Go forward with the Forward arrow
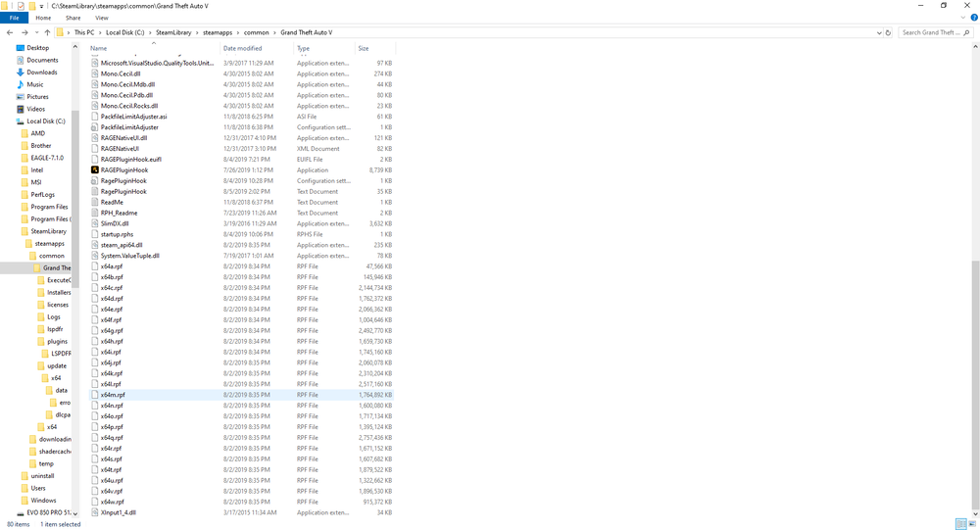This screenshot has width=980, height=530. pyautogui.click(x=24, y=32)
